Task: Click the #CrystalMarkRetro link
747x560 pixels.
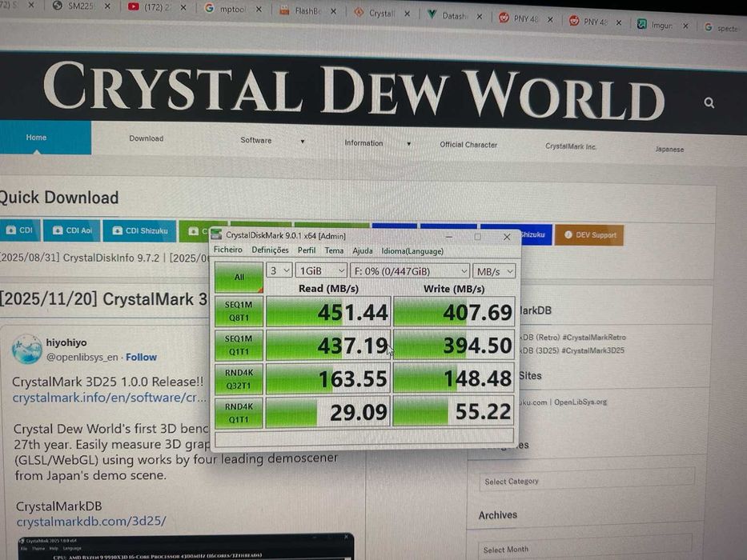Action: point(594,337)
